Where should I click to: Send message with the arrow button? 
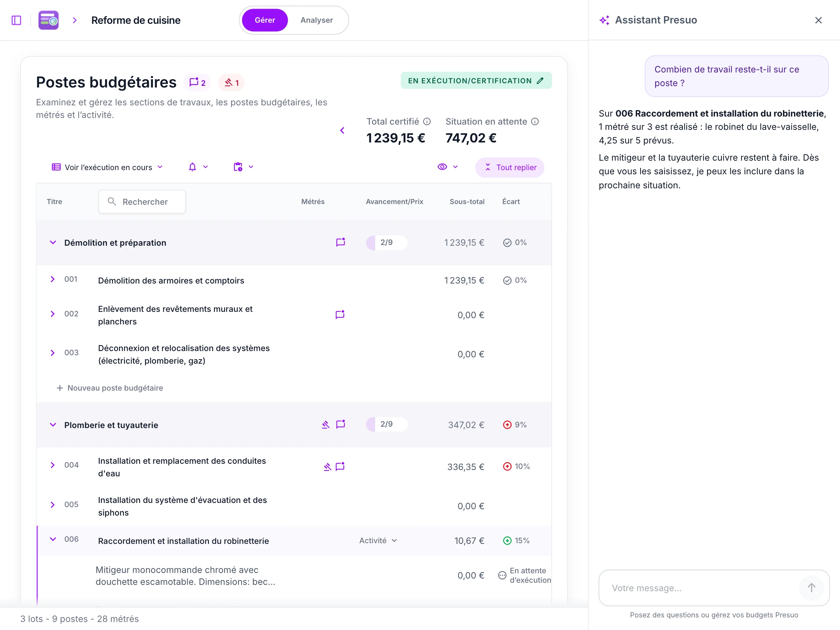(x=811, y=588)
